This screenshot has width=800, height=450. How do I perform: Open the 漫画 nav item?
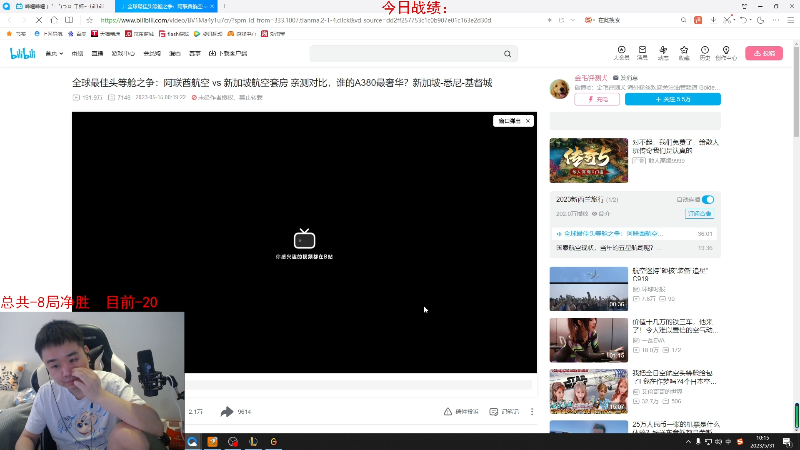point(174,54)
